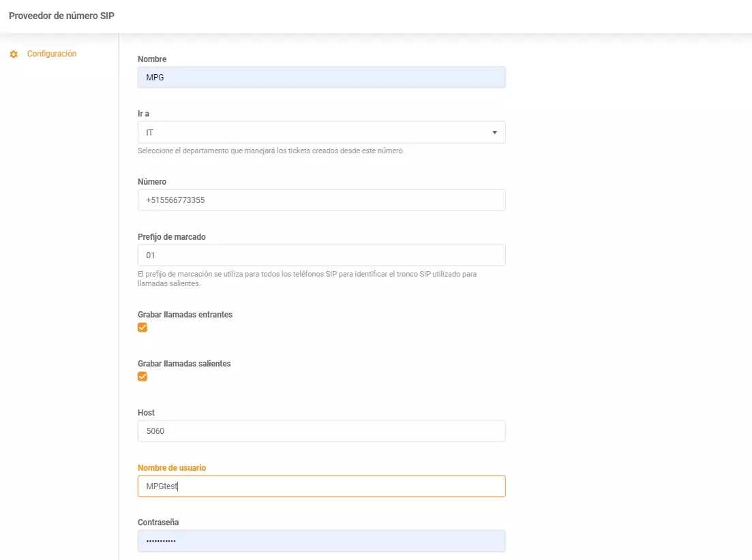Click the Configuración gear icon
Image resolution: width=752 pixels, height=560 pixels.
(x=13, y=53)
